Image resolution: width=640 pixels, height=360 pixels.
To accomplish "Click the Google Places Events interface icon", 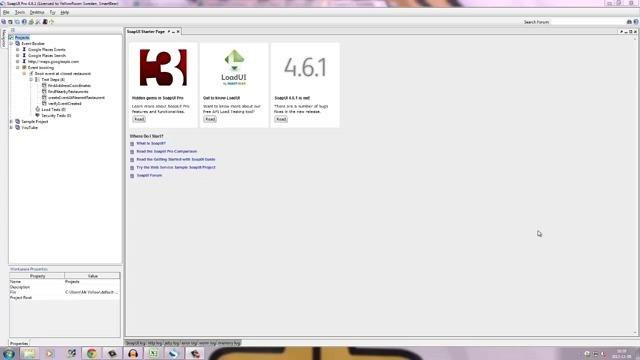I will 24,49.
